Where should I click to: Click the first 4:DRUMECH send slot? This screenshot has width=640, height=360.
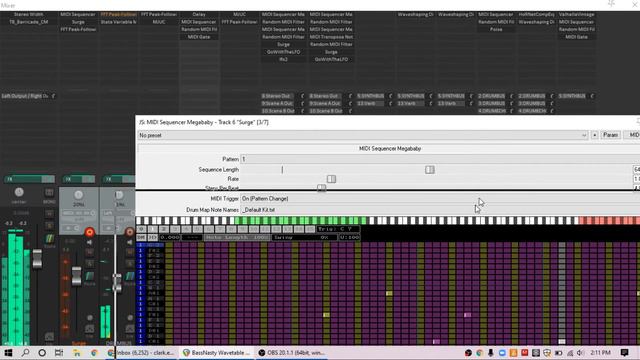(492, 111)
